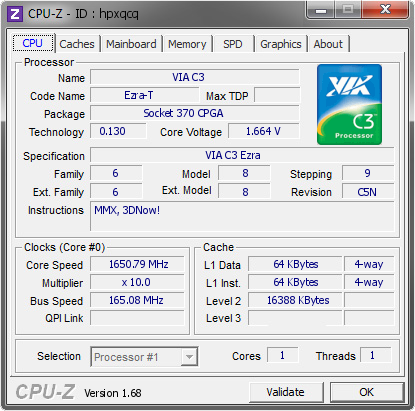
Task: Click the Core Speed value field
Action: [137, 264]
